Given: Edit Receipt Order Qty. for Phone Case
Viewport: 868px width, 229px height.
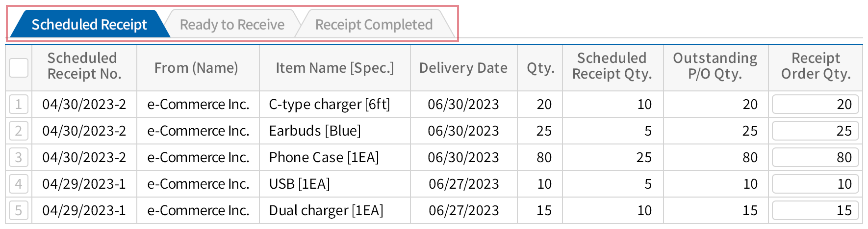Looking at the screenshot, I should (x=815, y=157).
